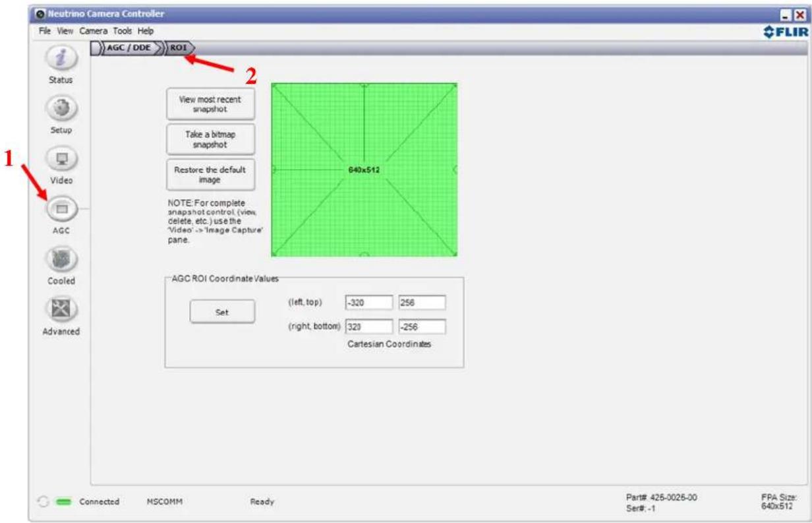Screen dimensions: 812x523
Task: Click the top coordinate field showing 256
Action: point(422,302)
